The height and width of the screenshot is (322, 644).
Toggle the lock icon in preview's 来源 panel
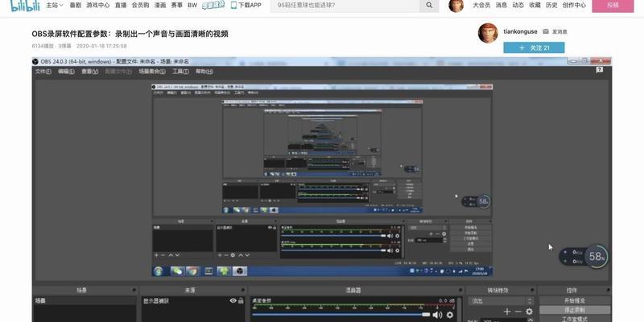click(275, 227)
